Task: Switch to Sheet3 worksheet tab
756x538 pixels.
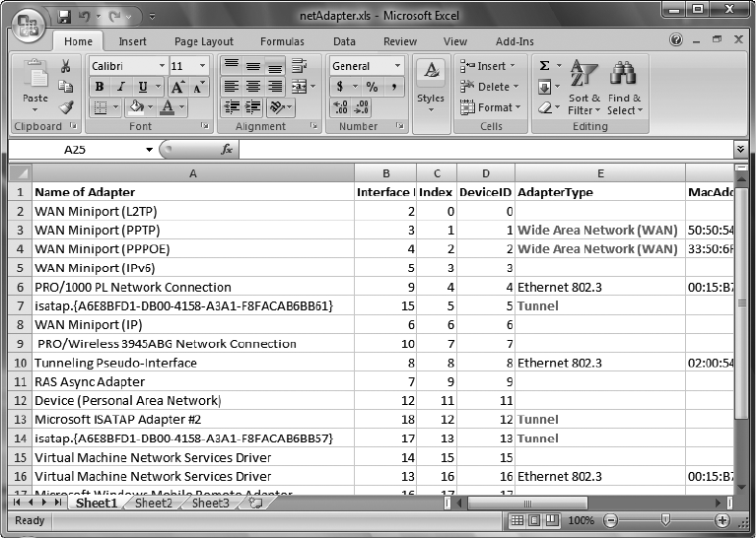Action: pyautogui.click(x=211, y=504)
